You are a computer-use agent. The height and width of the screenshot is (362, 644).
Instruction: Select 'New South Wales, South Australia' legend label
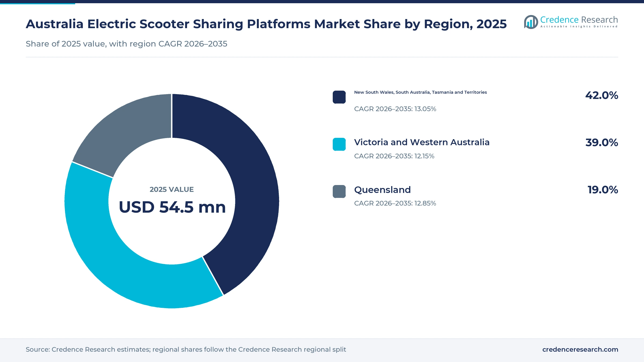420,92
